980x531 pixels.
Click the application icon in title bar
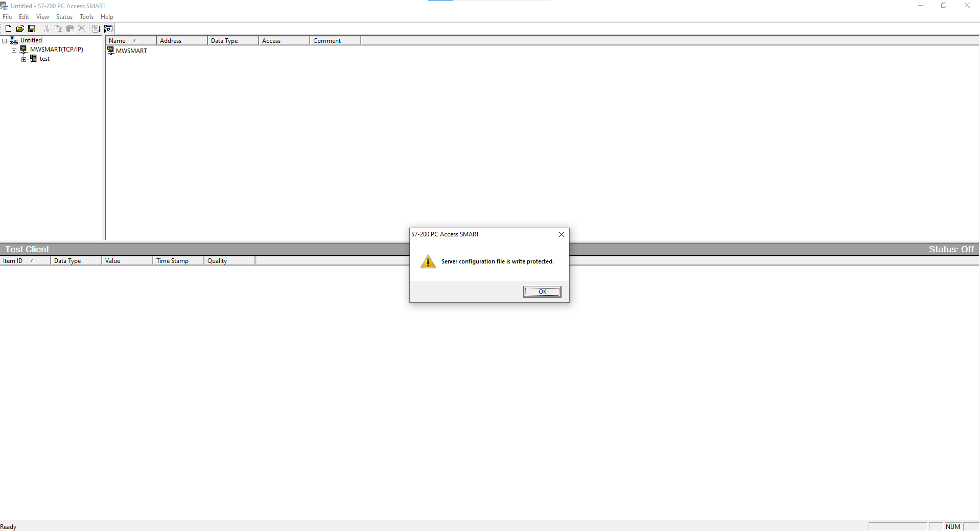4,6
